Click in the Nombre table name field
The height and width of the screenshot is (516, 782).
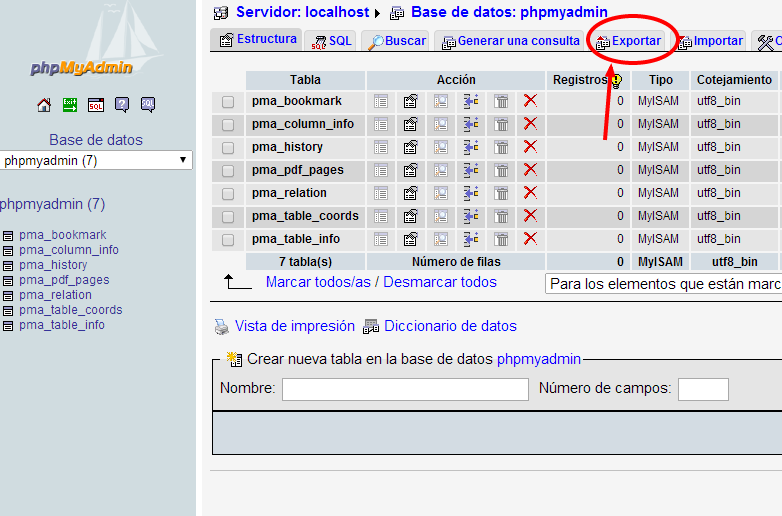405,389
